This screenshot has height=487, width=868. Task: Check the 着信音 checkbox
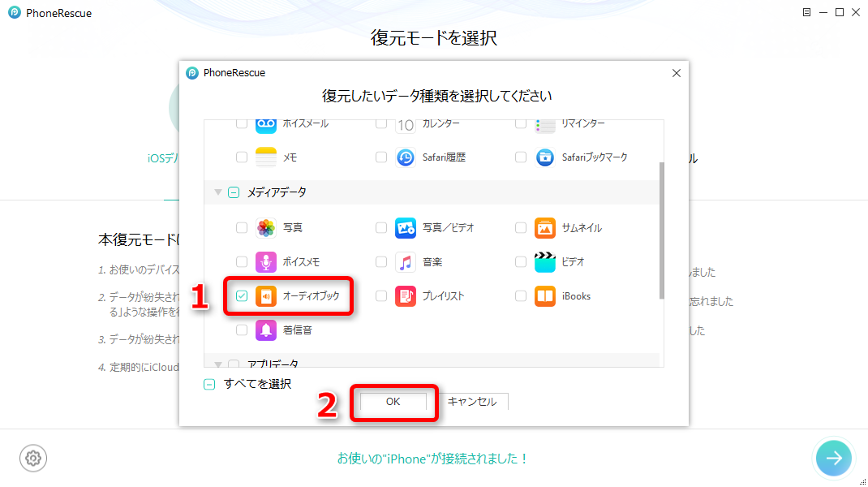(x=242, y=330)
